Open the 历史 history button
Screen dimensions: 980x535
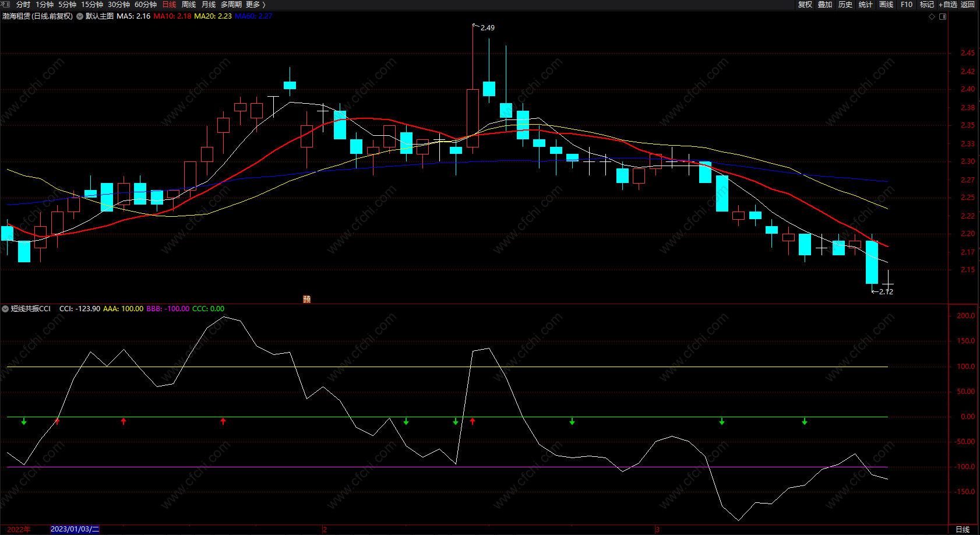pos(845,5)
